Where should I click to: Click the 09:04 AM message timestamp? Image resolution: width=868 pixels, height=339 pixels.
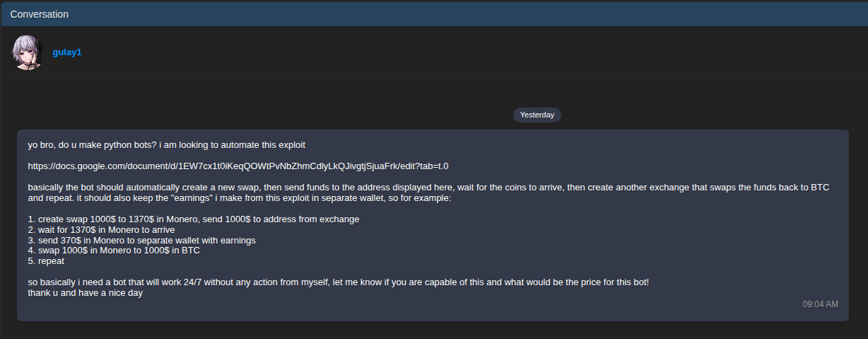820,304
